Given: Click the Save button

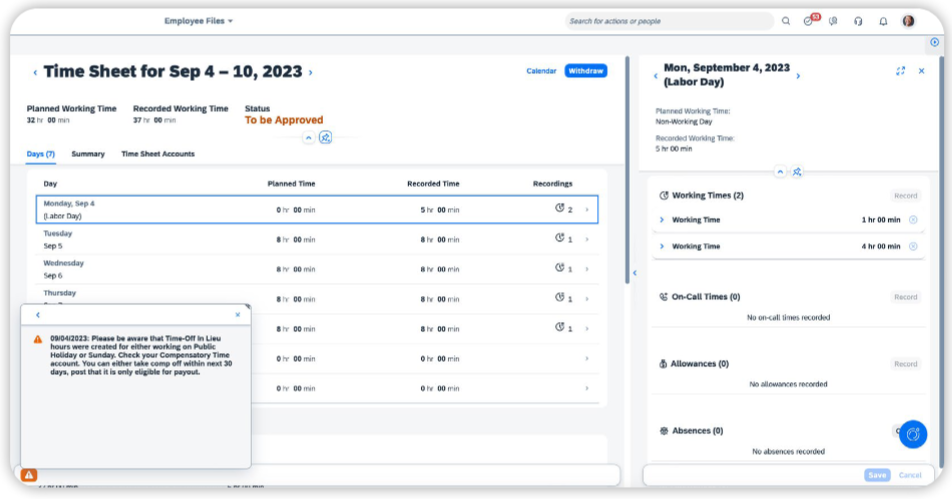Looking at the screenshot, I should (x=877, y=475).
